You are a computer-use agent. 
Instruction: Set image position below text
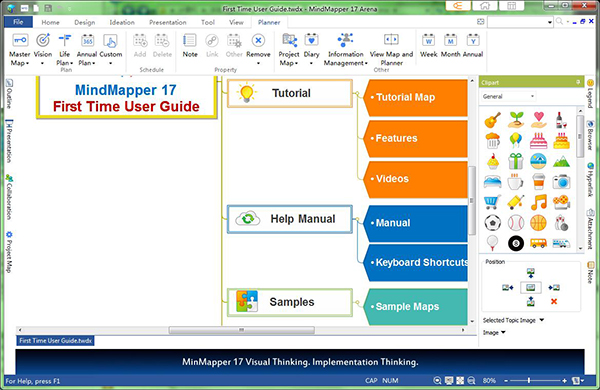point(530,302)
